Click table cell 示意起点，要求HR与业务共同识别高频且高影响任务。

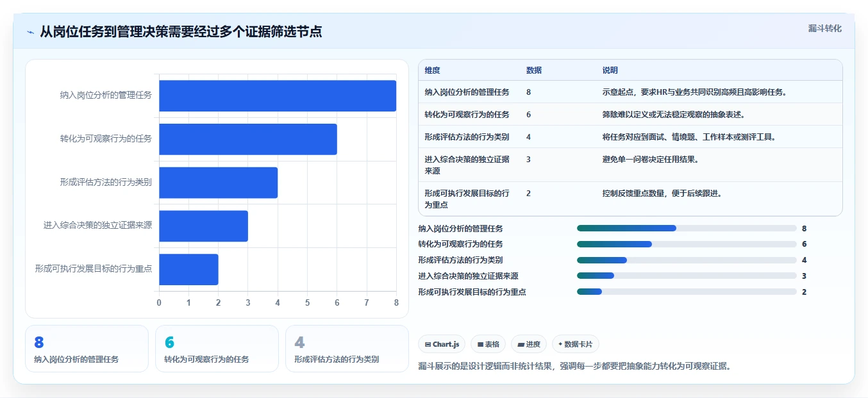tap(694, 92)
